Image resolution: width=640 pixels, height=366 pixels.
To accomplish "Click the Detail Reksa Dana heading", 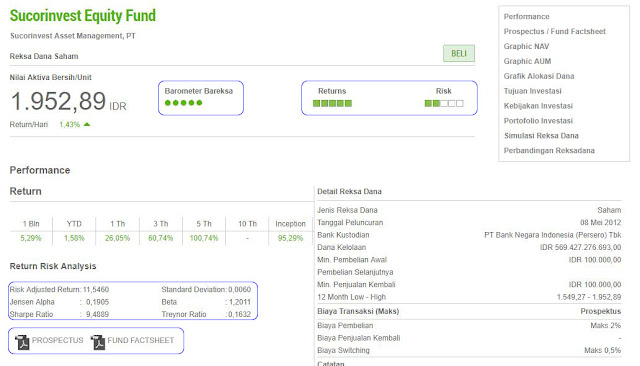I will [x=349, y=192].
